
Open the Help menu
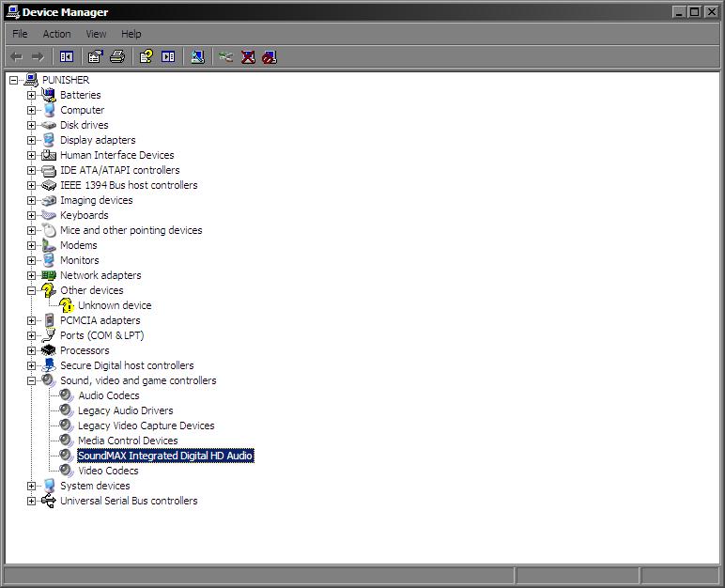[131, 34]
